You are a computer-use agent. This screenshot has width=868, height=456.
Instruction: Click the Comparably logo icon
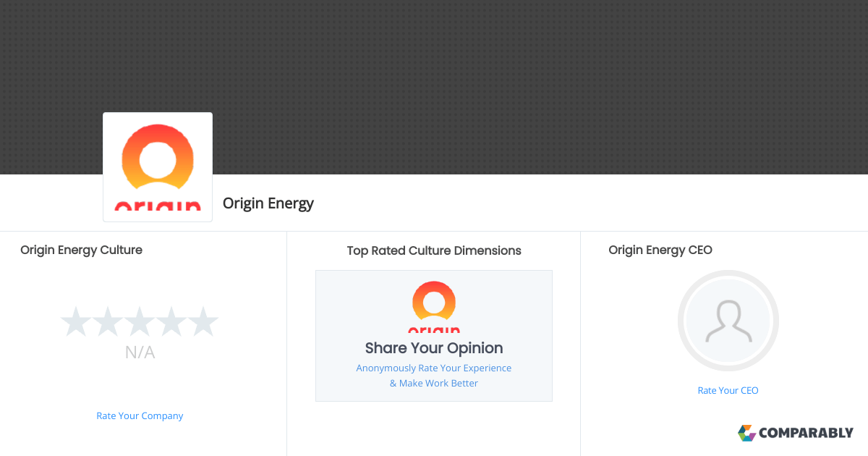tap(746, 433)
